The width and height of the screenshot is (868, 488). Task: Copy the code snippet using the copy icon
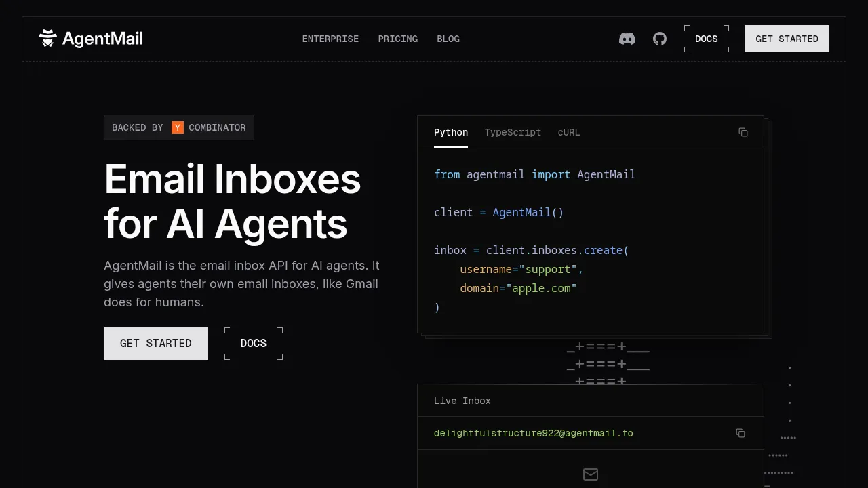pyautogui.click(x=743, y=132)
